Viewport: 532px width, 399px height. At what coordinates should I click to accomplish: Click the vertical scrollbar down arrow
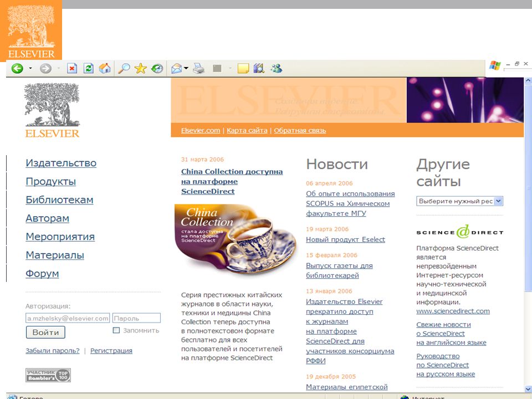[528, 389]
